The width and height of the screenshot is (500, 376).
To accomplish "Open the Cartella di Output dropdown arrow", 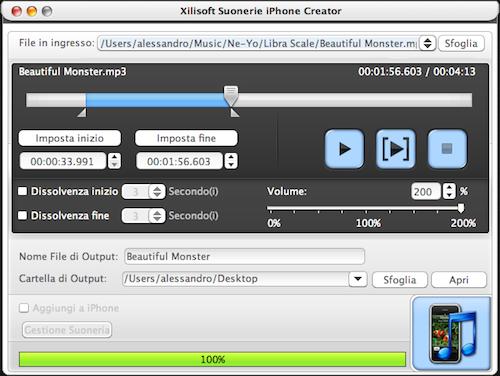I will pos(358,279).
